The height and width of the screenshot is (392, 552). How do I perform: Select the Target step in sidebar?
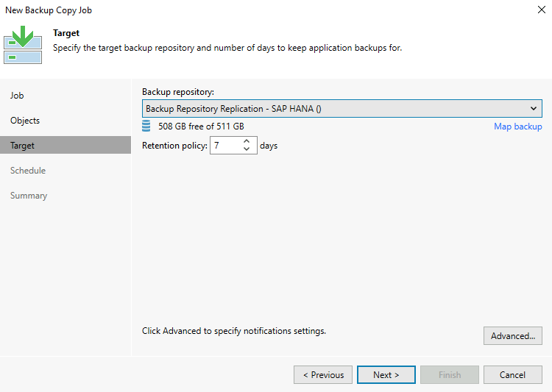click(x=22, y=146)
